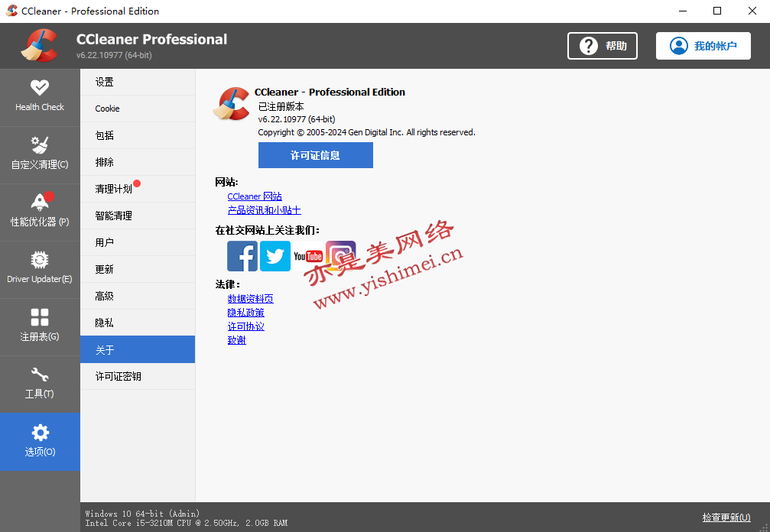Viewport: 770px width, 532px height.
Task: Click the Facebook social icon
Action: pos(242,256)
